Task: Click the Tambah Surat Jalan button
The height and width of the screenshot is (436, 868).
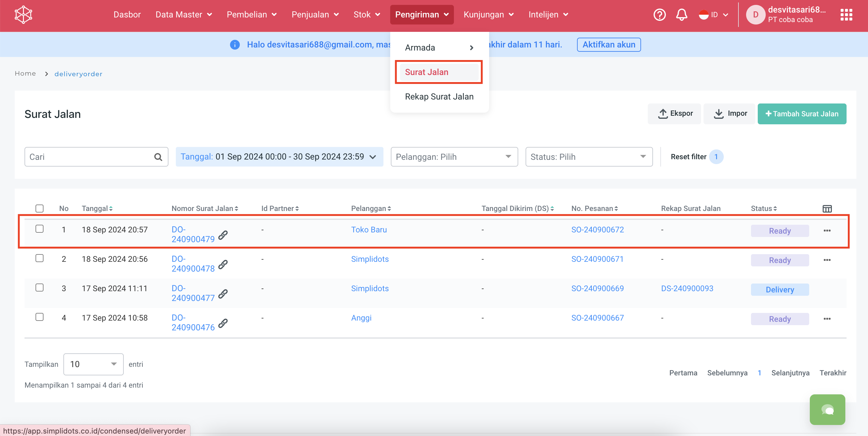Action: click(x=802, y=114)
